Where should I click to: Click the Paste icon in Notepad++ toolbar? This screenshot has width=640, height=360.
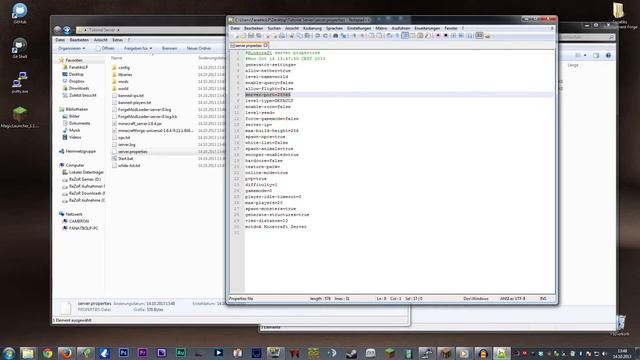pos(307,36)
